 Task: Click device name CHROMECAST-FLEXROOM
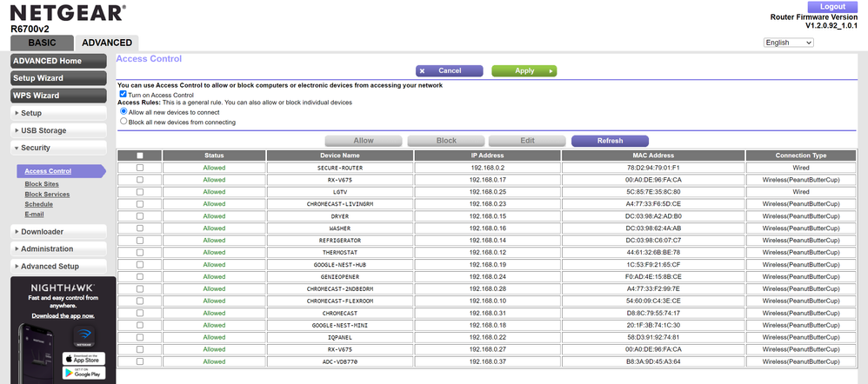coord(340,301)
